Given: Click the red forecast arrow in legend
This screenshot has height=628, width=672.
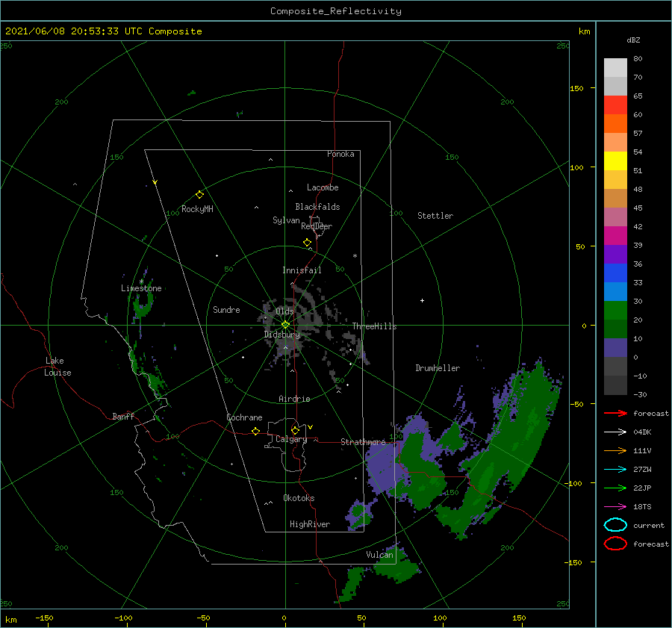Looking at the screenshot, I should click(615, 413).
